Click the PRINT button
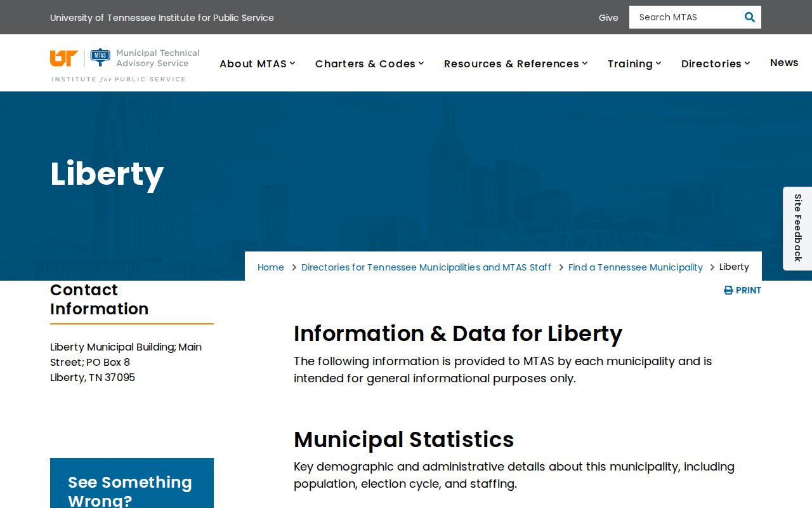This screenshot has width=812, height=508. coord(742,290)
